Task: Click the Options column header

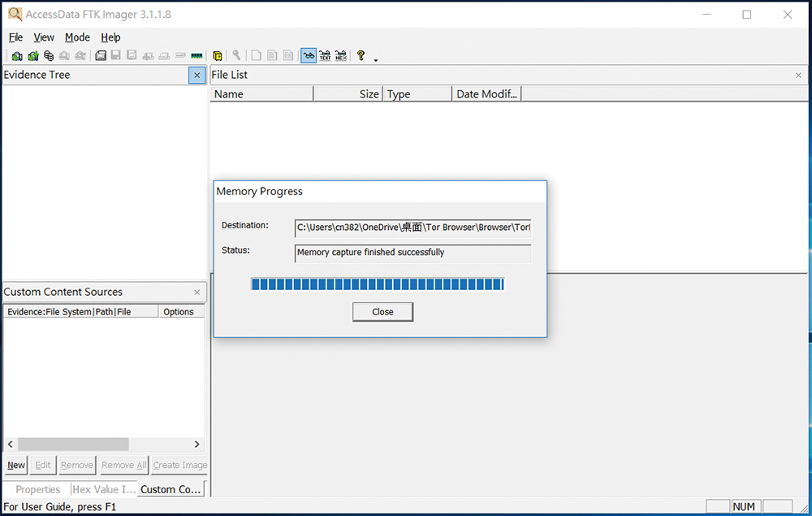Action: coord(181,311)
